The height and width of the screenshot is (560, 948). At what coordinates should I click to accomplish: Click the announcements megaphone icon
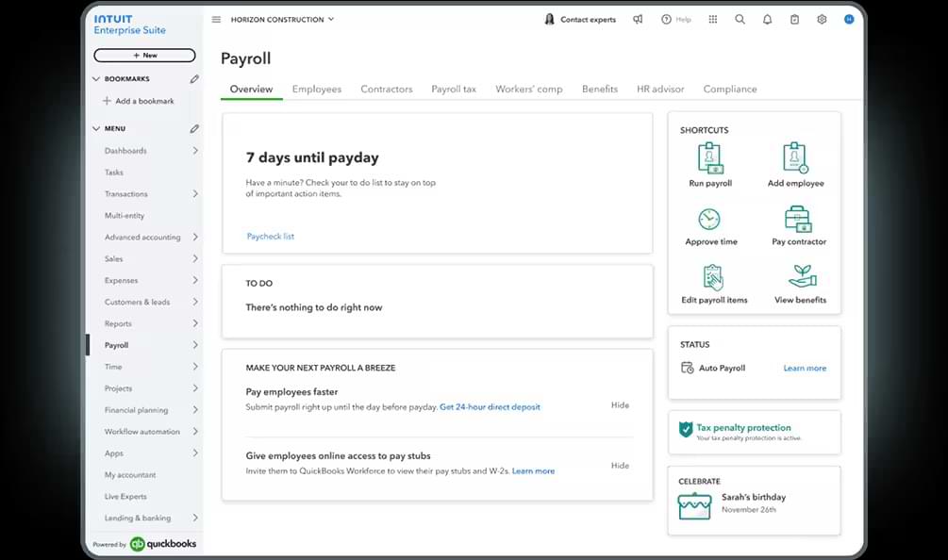pos(638,20)
